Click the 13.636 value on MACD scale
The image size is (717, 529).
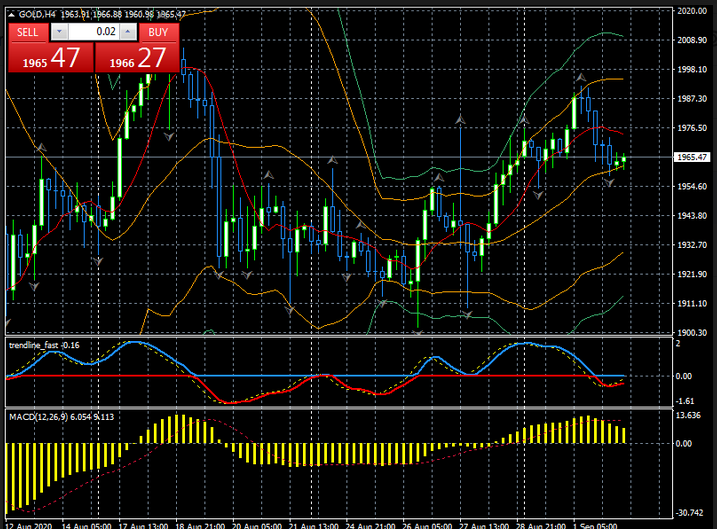[x=690, y=415]
